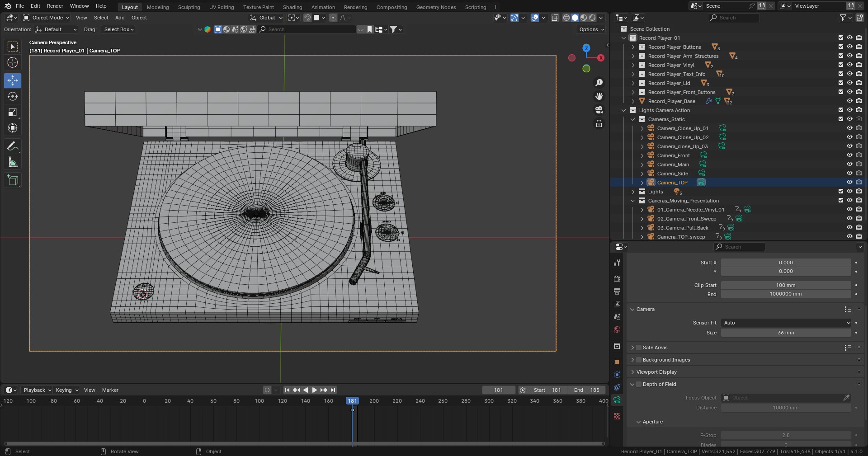This screenshot has height=456, width=868.
Task: Switch to wireframe viewport shading
Action: pyautogui.click(x=566, y=18)
